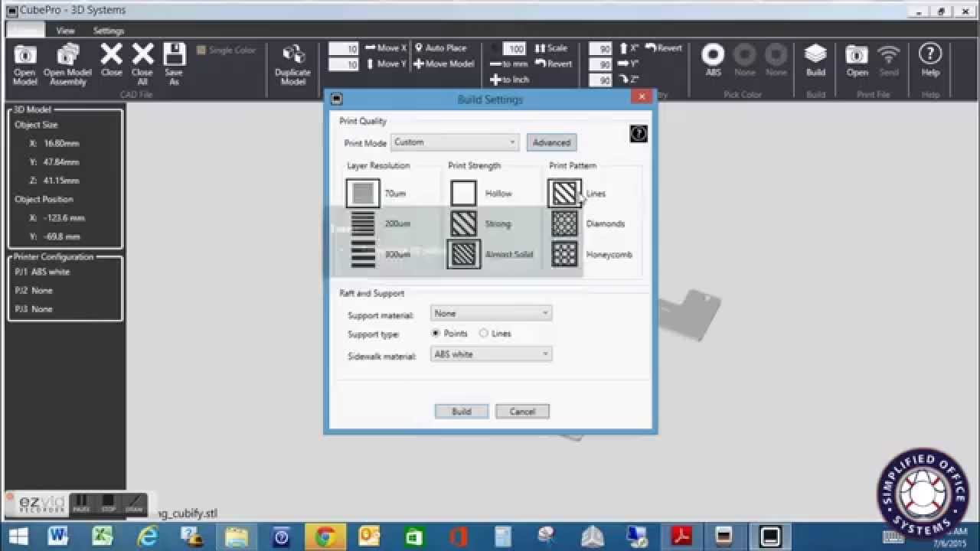The width and height of the screenshot is (980, 551).
Task: Click the Windows Start button
Action: point(18,536)
